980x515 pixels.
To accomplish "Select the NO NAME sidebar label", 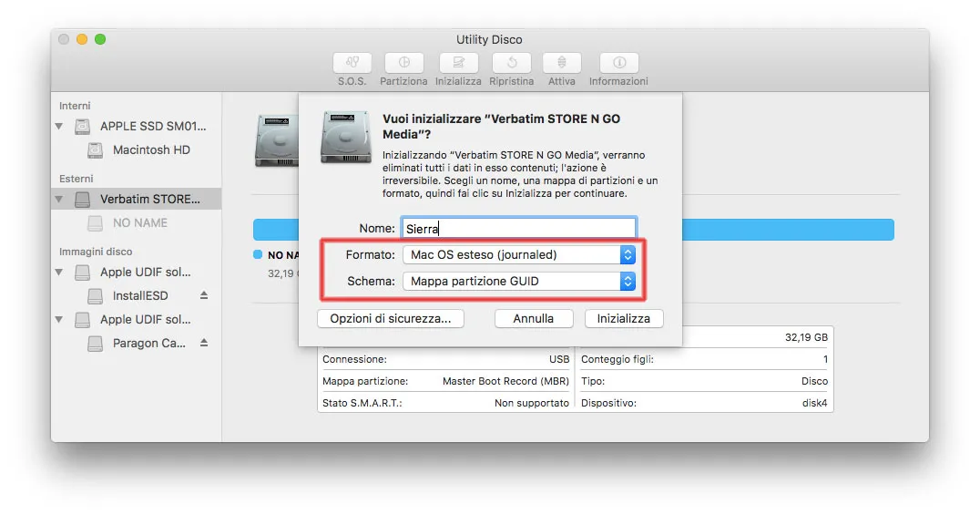I will pyautogui.click(x=140, y=222).
